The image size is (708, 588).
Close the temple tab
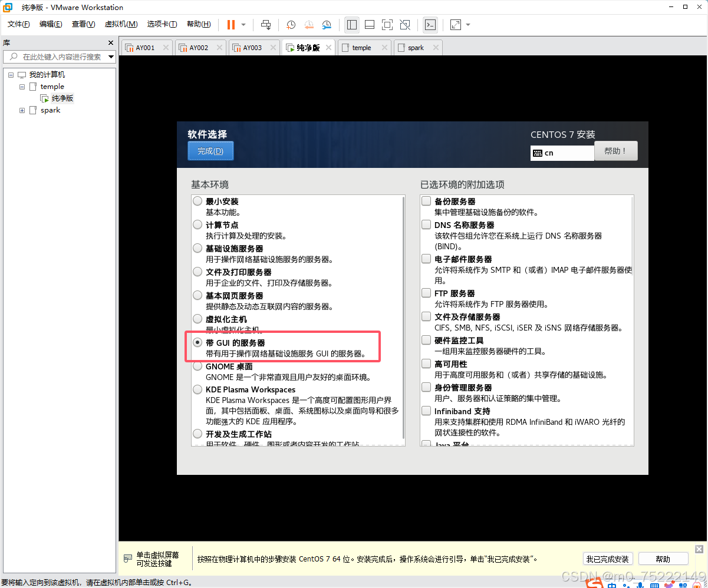tap(384, 48)
